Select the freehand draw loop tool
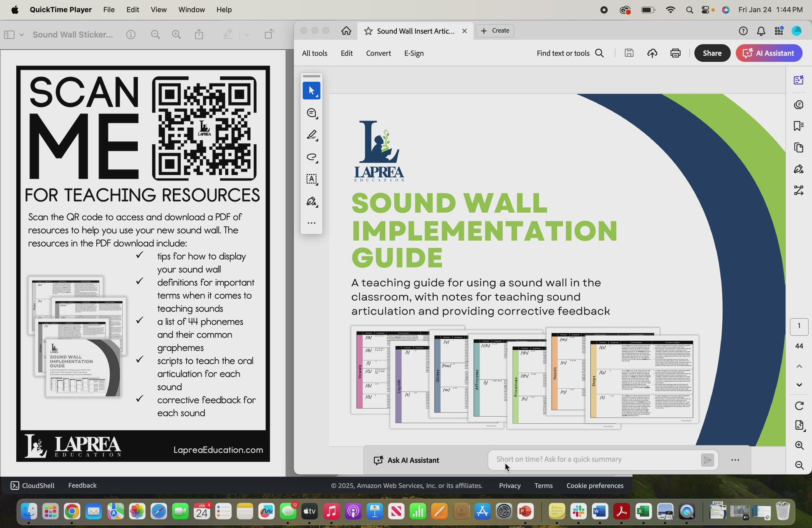 [312, 157]
